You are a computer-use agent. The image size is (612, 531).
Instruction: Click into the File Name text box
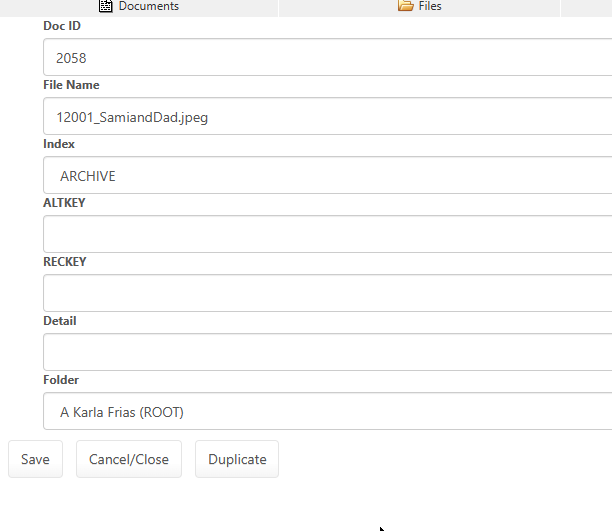click(327, 117)
